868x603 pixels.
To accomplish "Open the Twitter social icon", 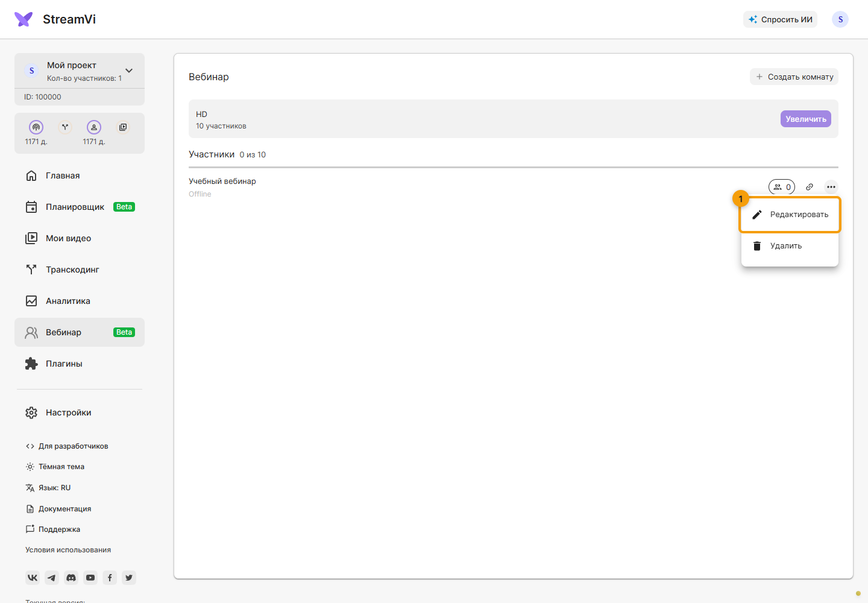I will (129, 578).
